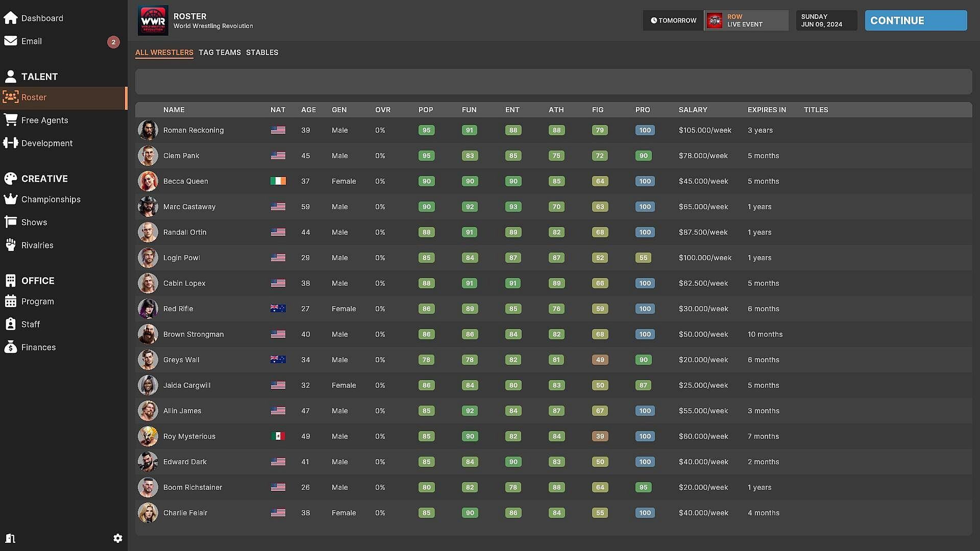Open the Finances money bag icon

point(11,347)
